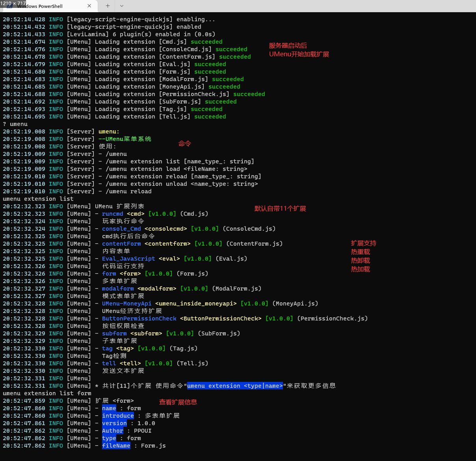
Task: Click the typed 'umenu extension list form' command
Action: (47, 393)
